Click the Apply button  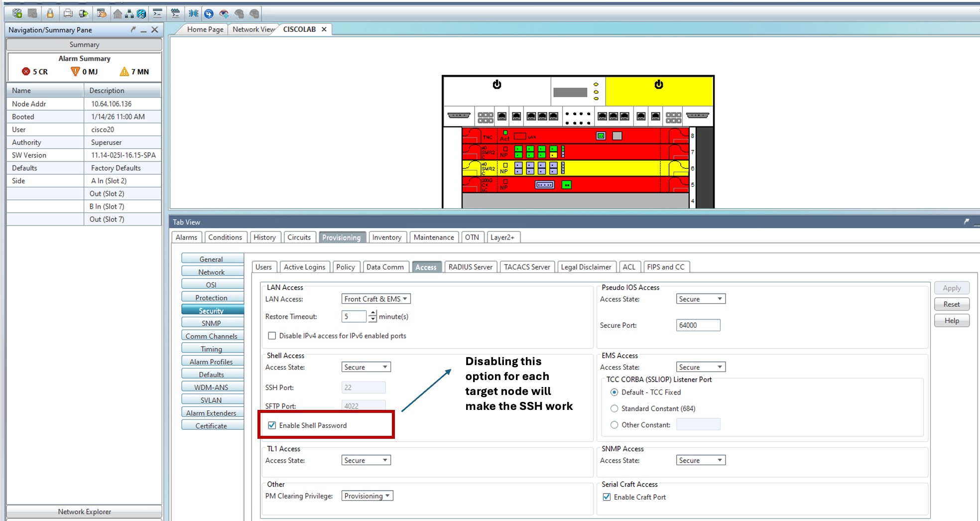tap(952, 288)
